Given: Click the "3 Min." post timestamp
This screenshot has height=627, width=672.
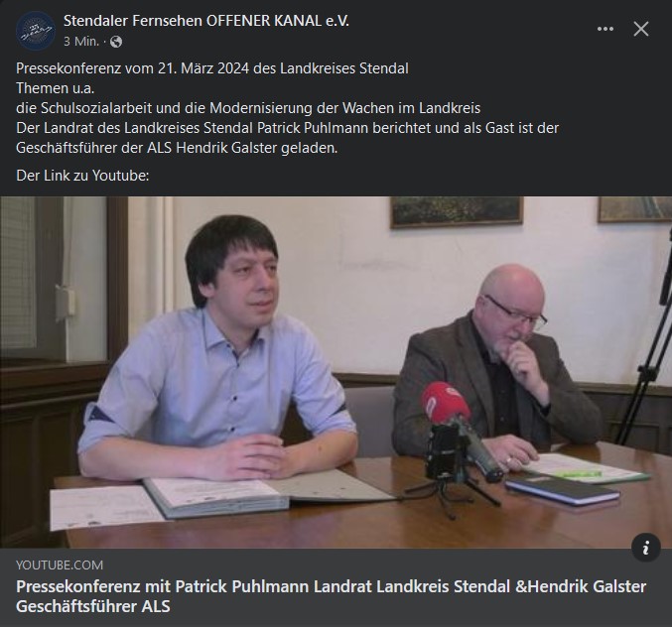Looking at the screenshot, I should (81, 42).
